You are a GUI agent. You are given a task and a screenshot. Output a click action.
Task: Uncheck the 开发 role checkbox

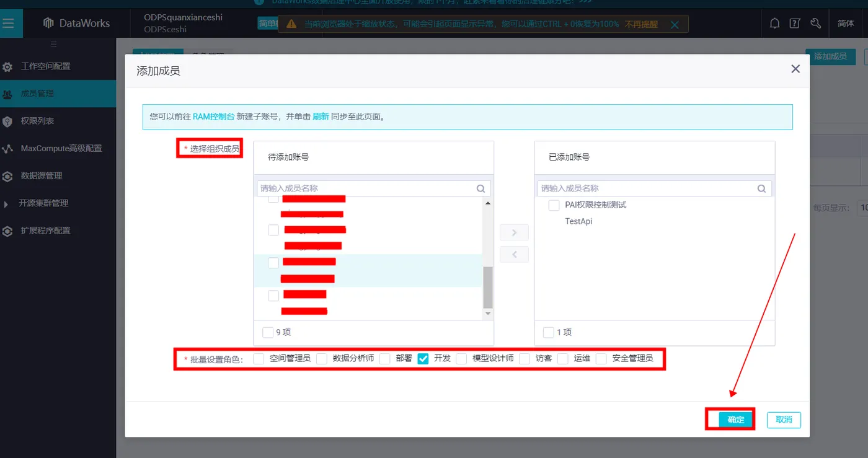point(423,358)
